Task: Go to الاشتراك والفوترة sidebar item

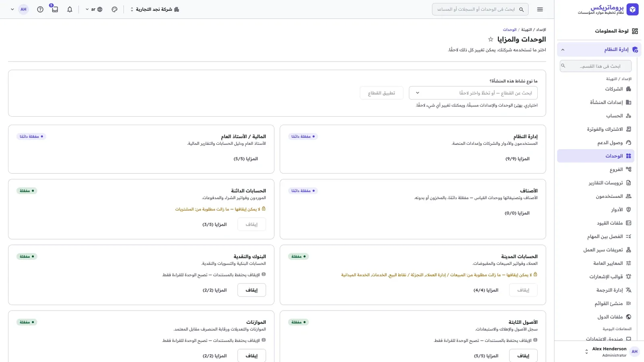Action: coord(596,129)
